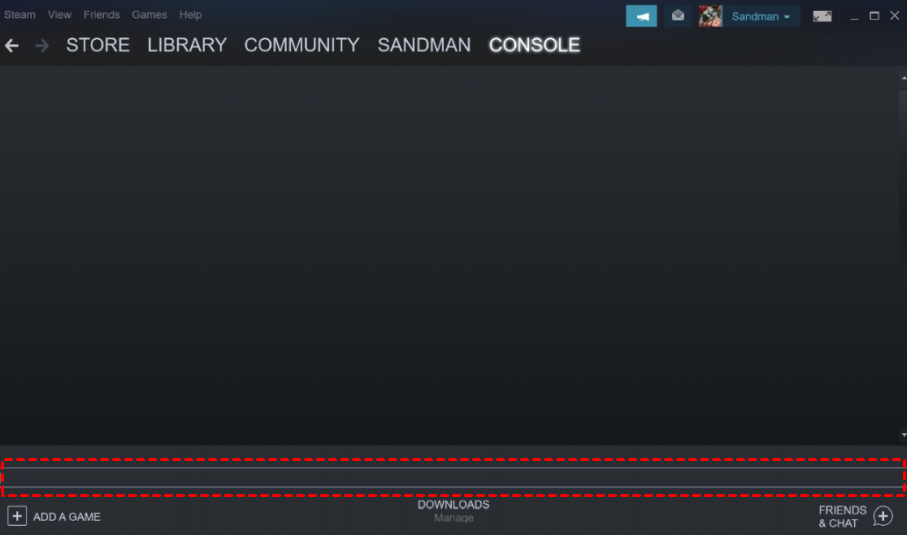
Task: Open the Friends menu
Action: tap(101, 14)
